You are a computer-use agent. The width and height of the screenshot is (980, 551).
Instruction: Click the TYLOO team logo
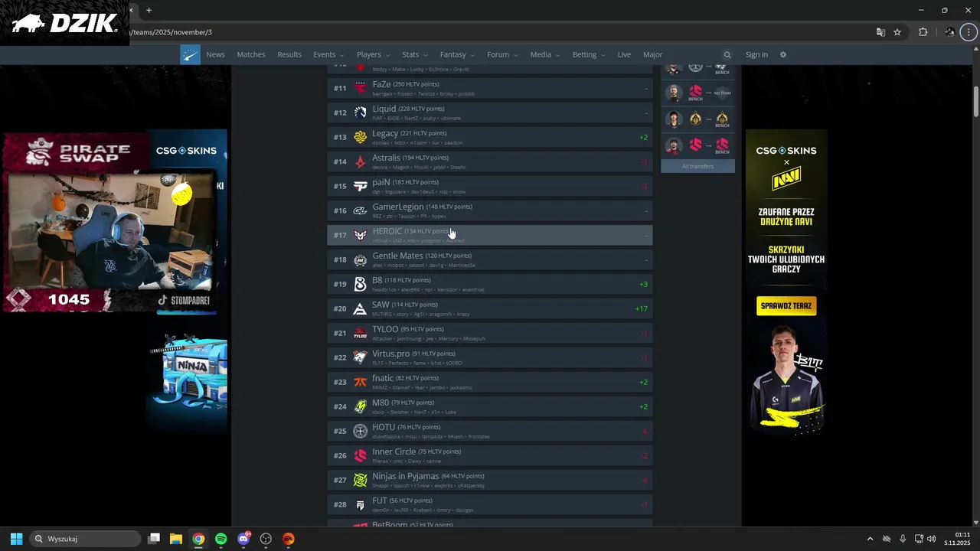[360, 333]
